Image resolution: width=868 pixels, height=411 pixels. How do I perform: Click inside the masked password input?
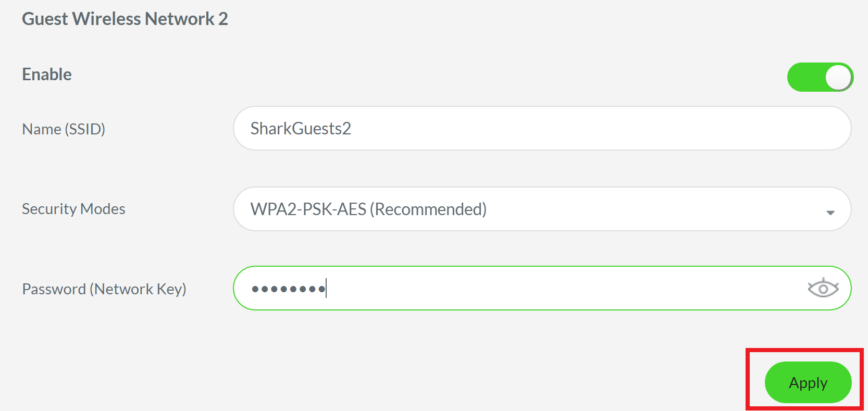[469, 288]
